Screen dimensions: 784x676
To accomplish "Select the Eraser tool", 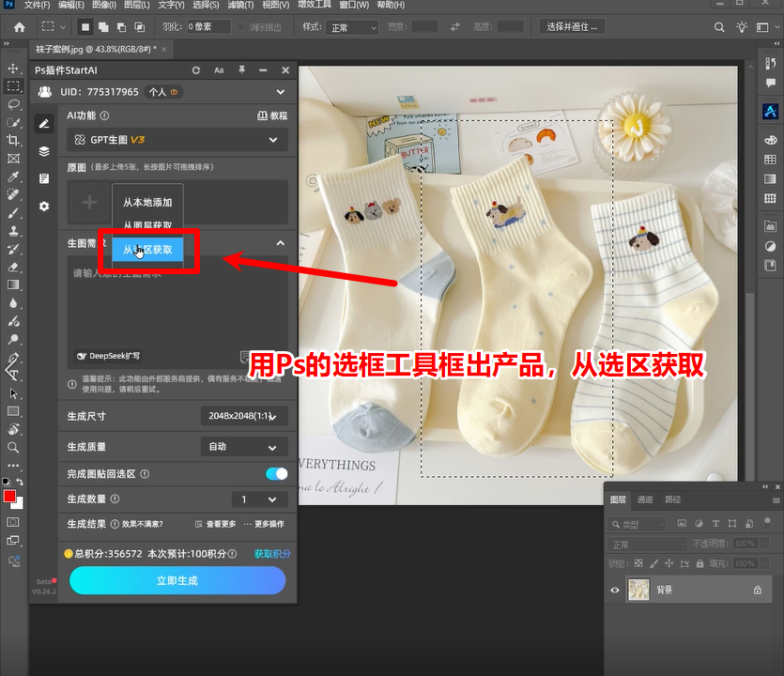I will 13,267.
